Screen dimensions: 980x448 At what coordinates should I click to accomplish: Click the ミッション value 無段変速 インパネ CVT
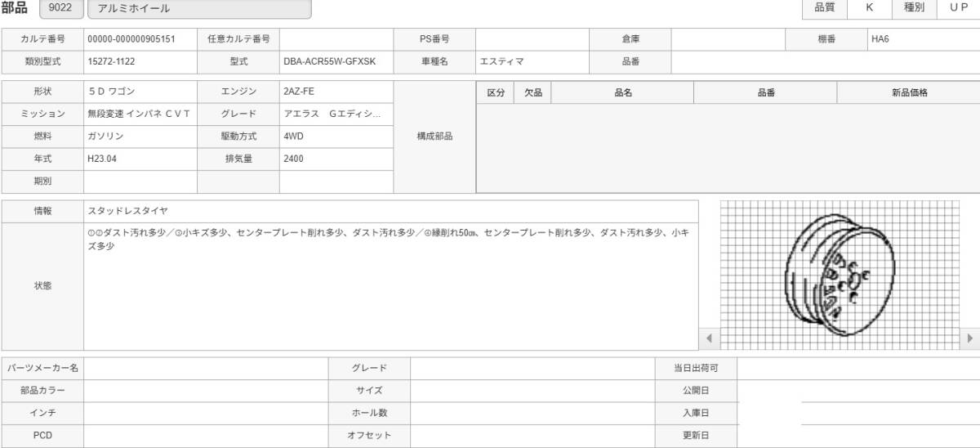[140, 114]
